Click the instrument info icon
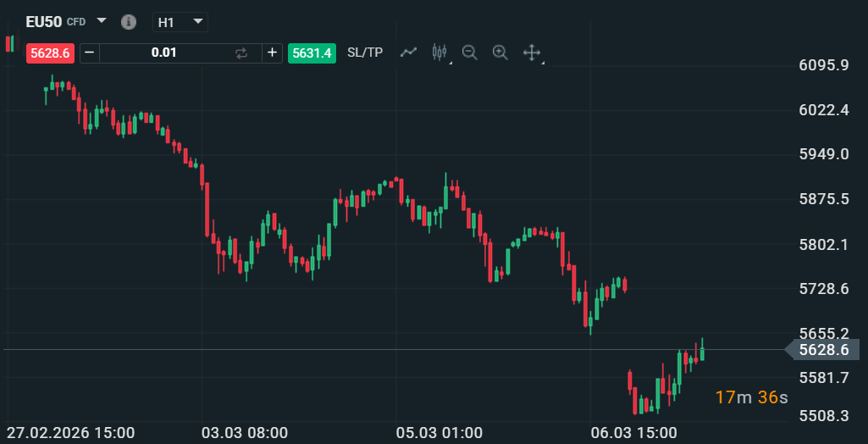868x444 pixels. (129, 21)
